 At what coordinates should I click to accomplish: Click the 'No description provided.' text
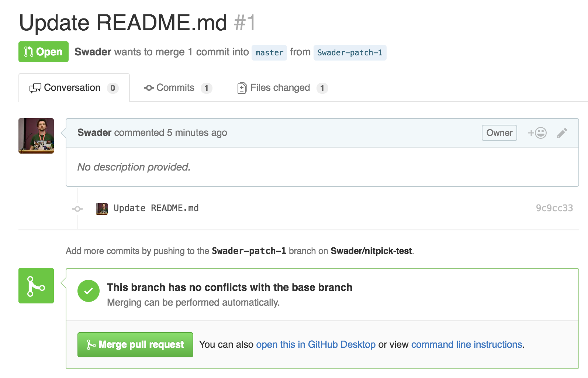(x=134, y=167)
